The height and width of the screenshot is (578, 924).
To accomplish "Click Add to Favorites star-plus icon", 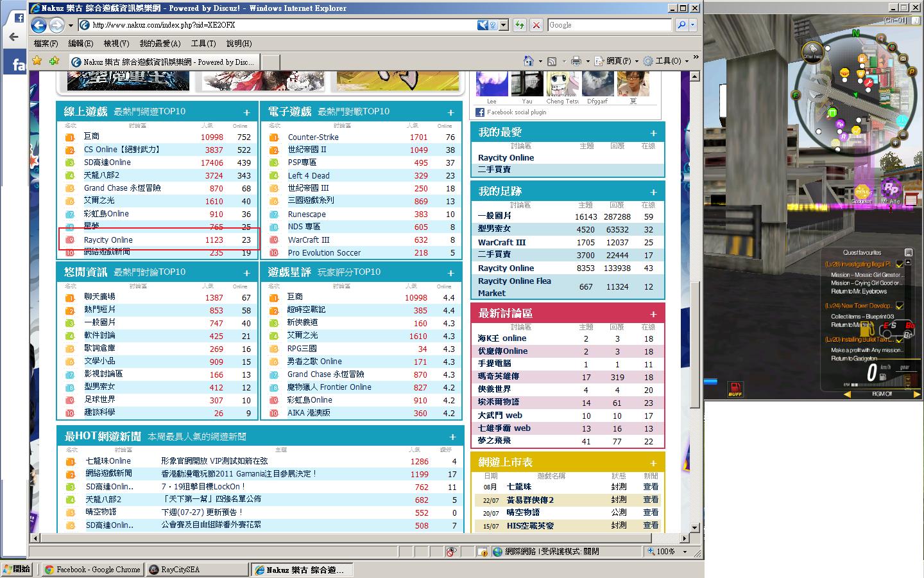I will pyautogui.click(x=55, y=61).
